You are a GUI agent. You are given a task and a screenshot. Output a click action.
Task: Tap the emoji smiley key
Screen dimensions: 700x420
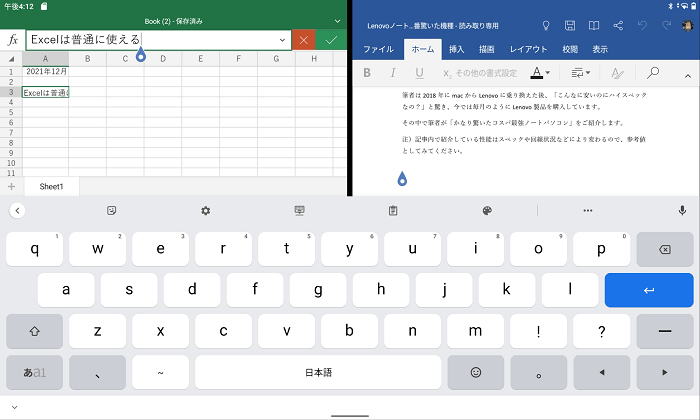476,372
